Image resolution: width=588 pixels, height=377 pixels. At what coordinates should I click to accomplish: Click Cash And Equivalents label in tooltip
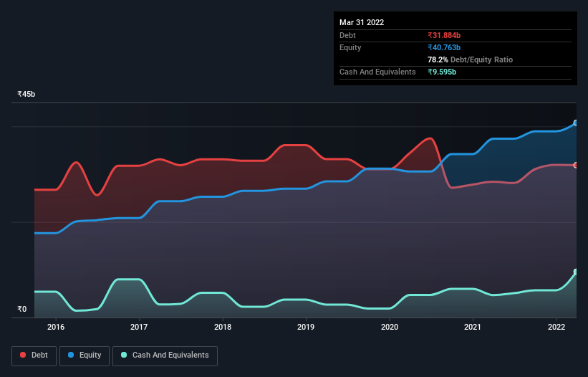pos(377,72)
